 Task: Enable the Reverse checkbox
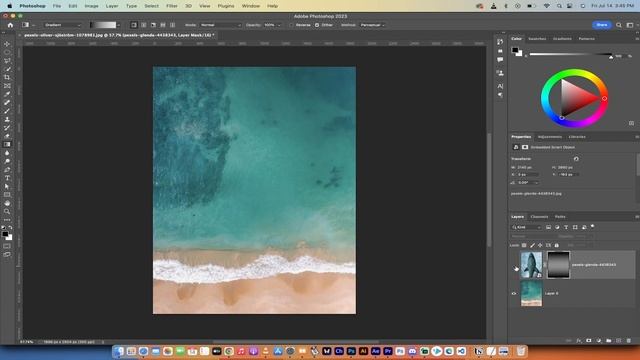click(x=291, y=25)
